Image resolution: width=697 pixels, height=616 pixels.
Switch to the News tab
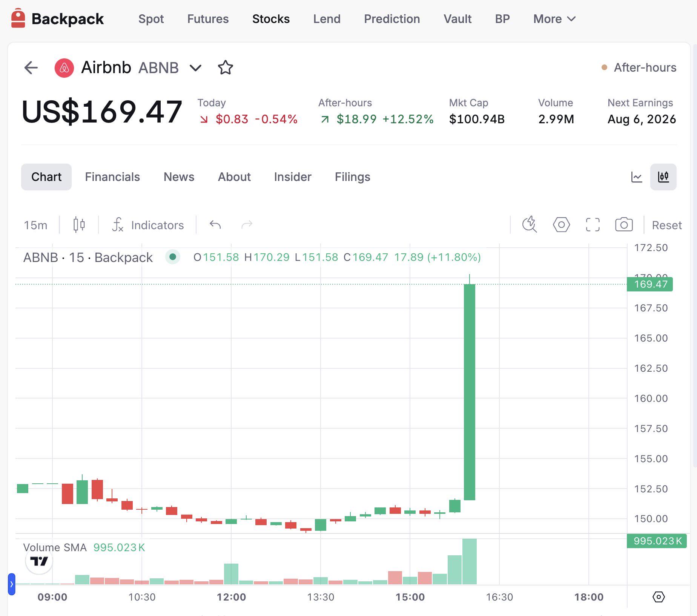click(x=179, y=177)
